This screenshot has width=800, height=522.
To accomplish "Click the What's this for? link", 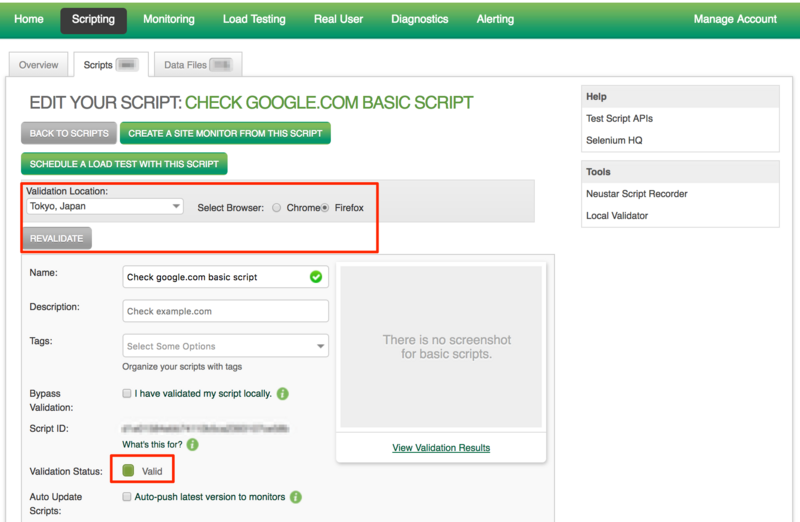I will [152, 444].
